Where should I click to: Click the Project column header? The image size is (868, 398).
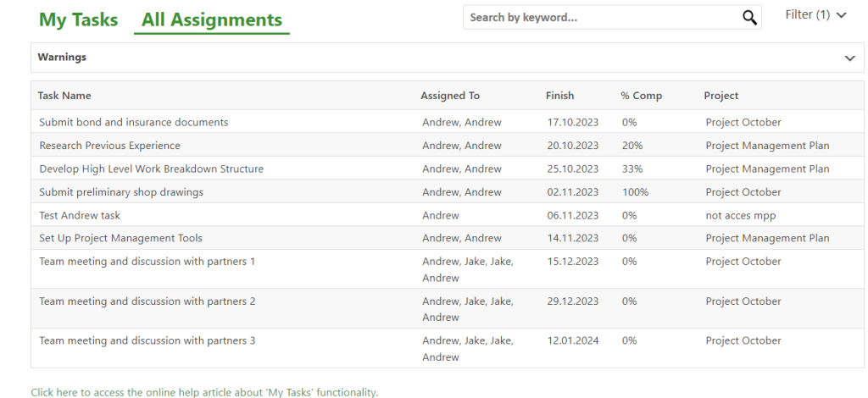[x=721, y=96]
